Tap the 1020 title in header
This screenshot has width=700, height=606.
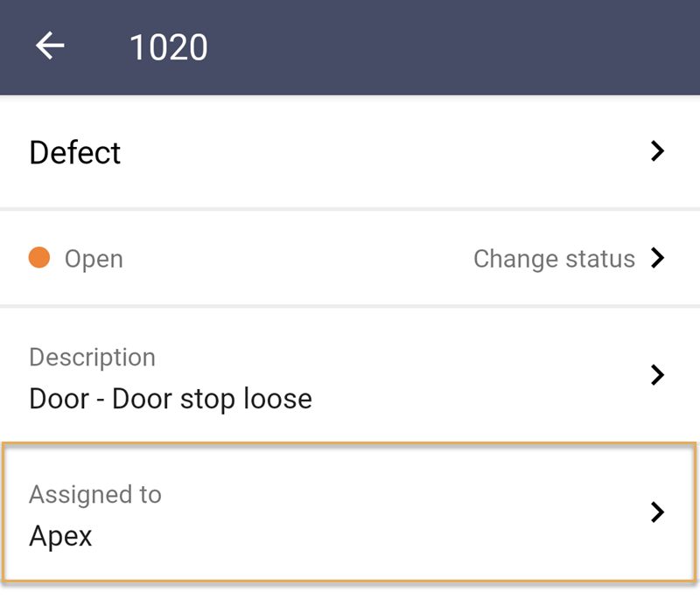click(x=168, y=47)
